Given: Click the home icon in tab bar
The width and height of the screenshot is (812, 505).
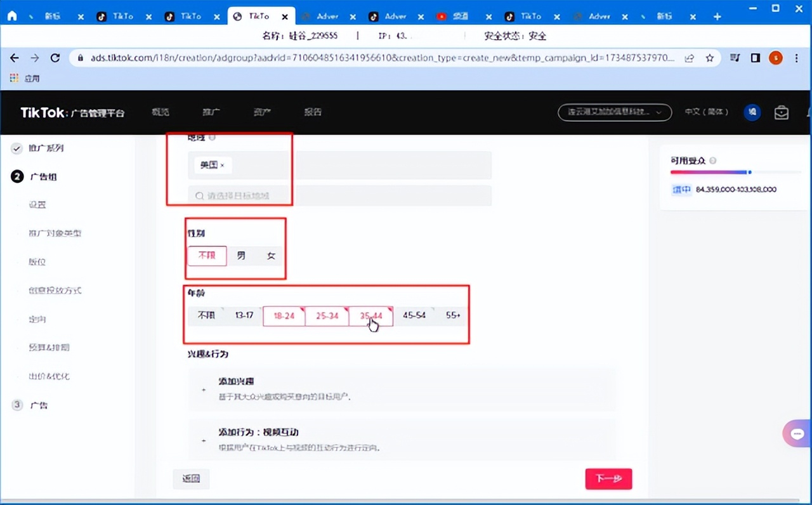Looking at the screenshot, I should click(x=12, y=16).
